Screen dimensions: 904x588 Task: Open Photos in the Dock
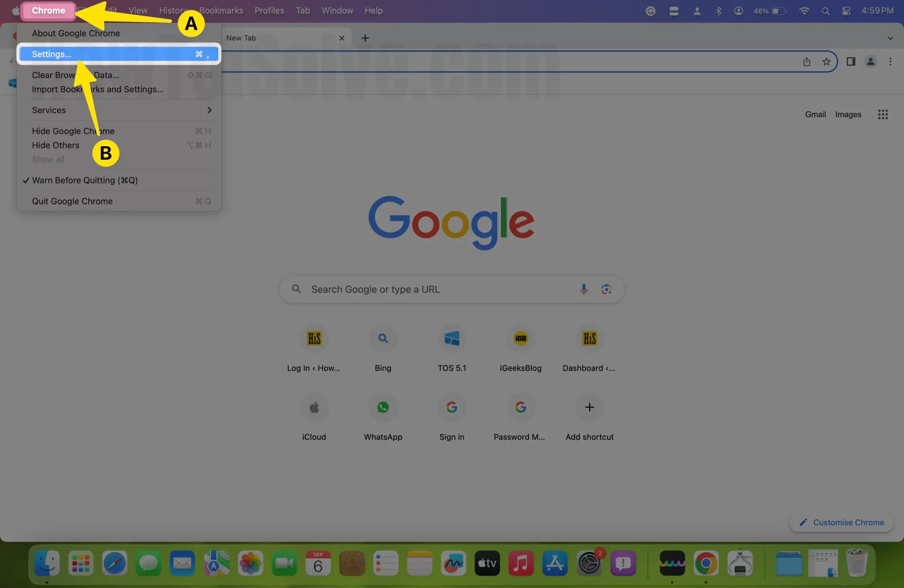[x=250, y=563]
